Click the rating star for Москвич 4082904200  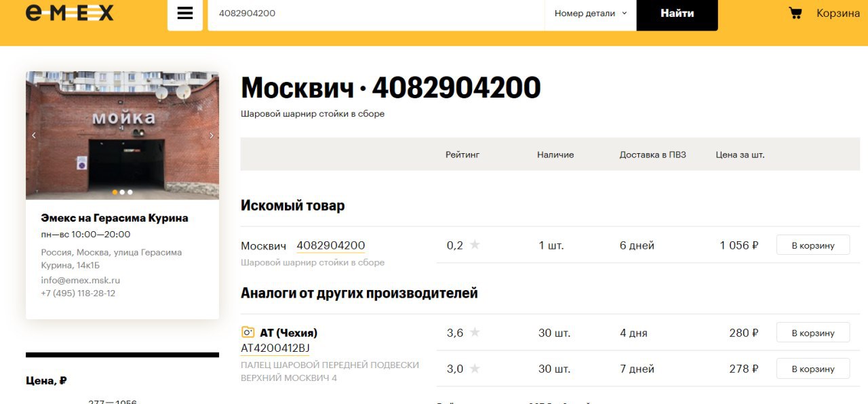click(475, 245)
